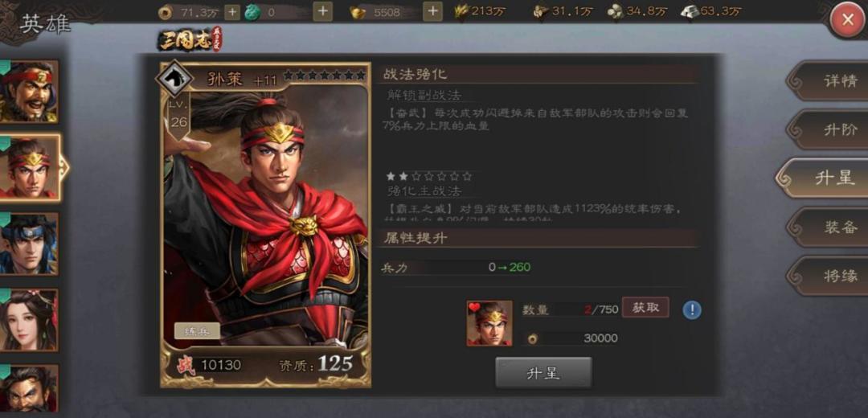Add gold ingots with plus button
Screen dimensions: 868x418
coord(433,11)
